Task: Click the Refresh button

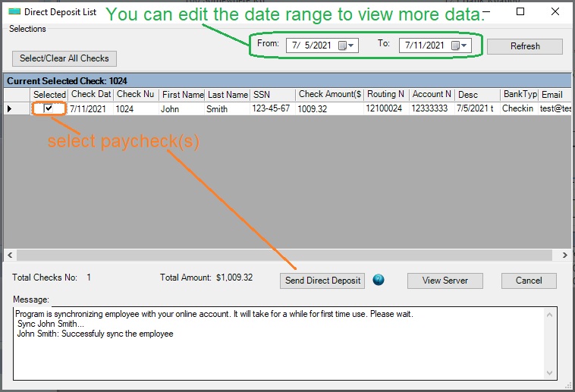Action: pyautogui.click(x=524, y=46)
